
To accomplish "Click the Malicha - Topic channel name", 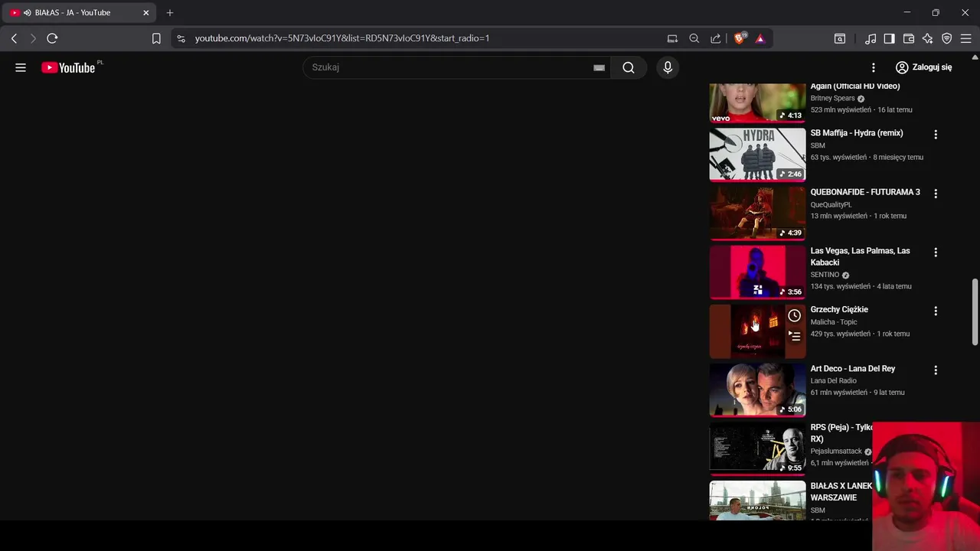I will (834, 322).
